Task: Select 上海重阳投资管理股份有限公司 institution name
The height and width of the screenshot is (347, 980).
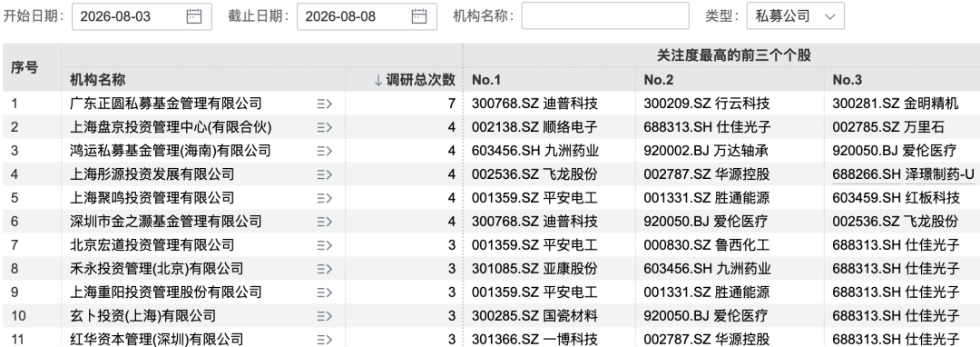Action: [x=166, y=292]
